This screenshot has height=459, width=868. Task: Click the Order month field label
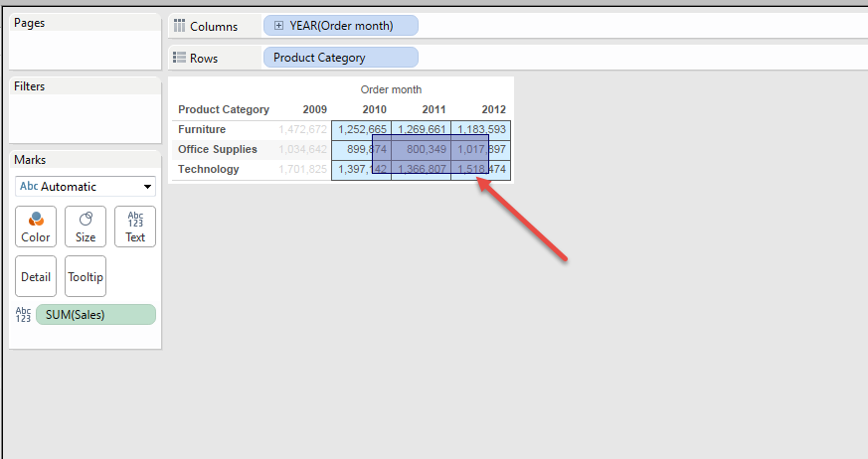tap(391, 89)
